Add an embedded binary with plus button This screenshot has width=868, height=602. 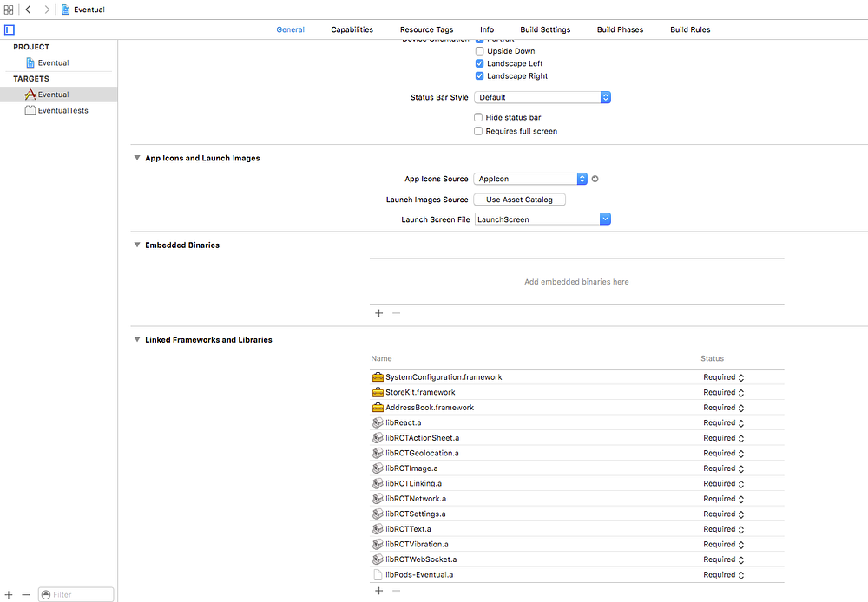pos(378,313)
